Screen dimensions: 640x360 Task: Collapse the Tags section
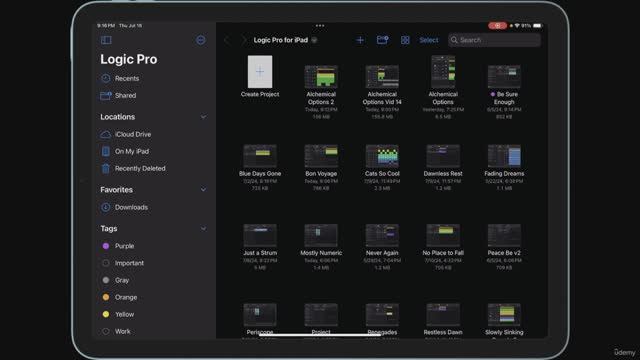point(203,229)
